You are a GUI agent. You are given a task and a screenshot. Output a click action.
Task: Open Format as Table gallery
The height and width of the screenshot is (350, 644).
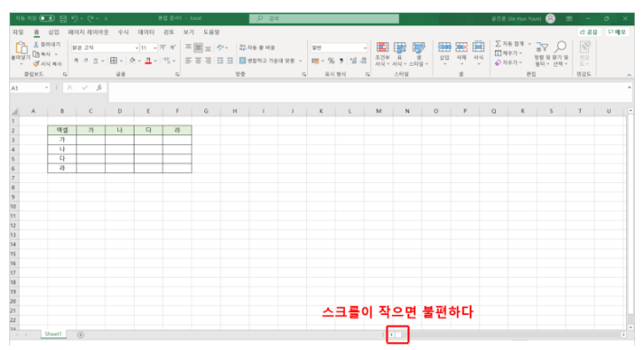tap(399, 54)
